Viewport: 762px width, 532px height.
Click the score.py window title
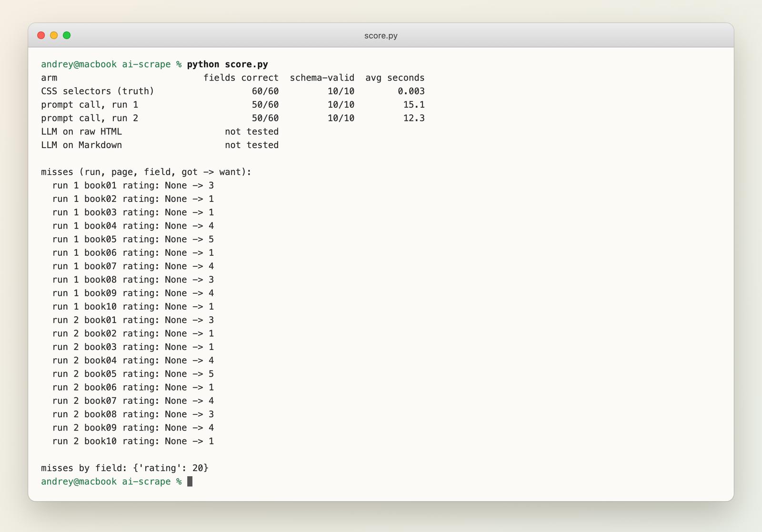point(381,36)
